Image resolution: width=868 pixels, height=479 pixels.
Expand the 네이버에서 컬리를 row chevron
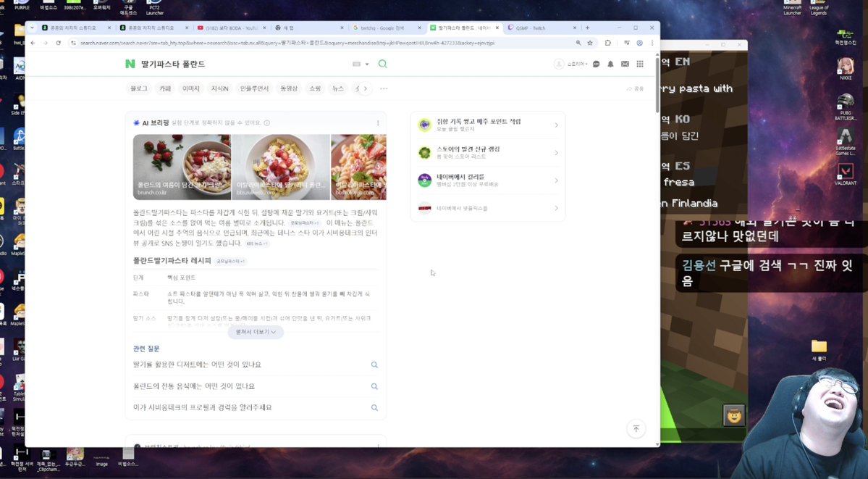click(556, 180)
